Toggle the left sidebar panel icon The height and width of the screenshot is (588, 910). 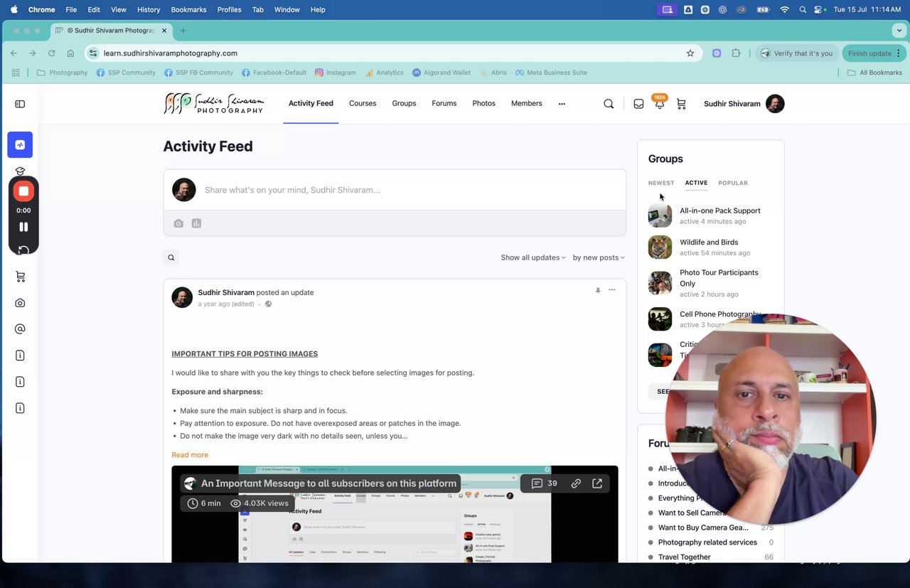coord(20,104)
